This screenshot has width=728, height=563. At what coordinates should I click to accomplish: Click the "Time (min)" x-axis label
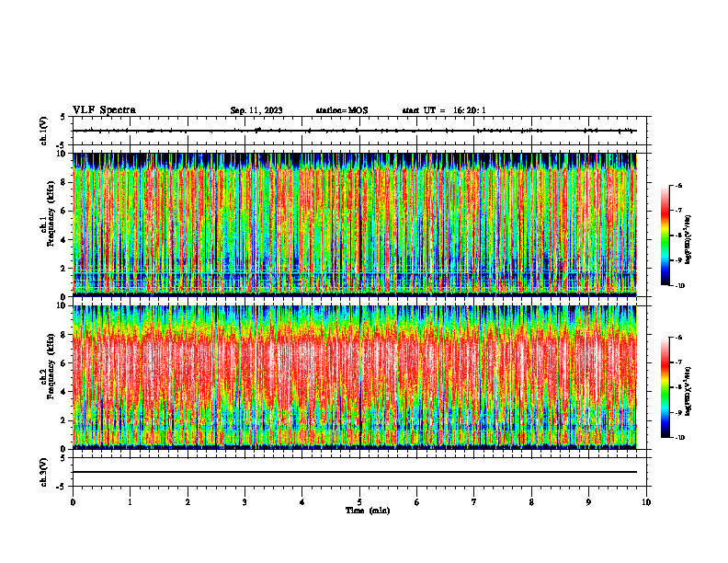[368, 511]
